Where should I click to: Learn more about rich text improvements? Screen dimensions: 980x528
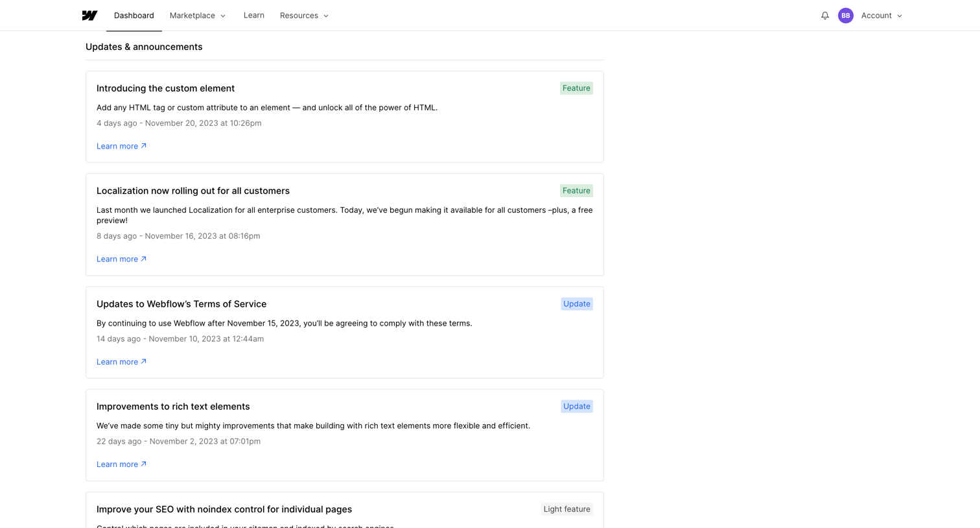click(x=122, y=464)
